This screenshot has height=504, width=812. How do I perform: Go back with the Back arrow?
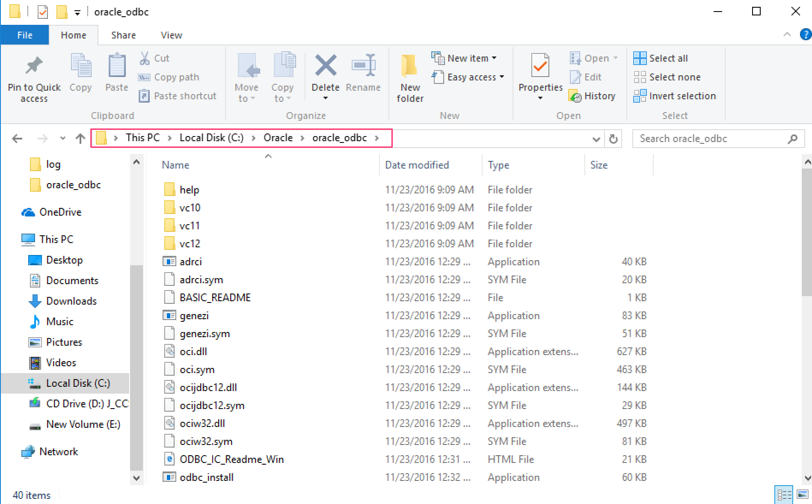point(17,138)
